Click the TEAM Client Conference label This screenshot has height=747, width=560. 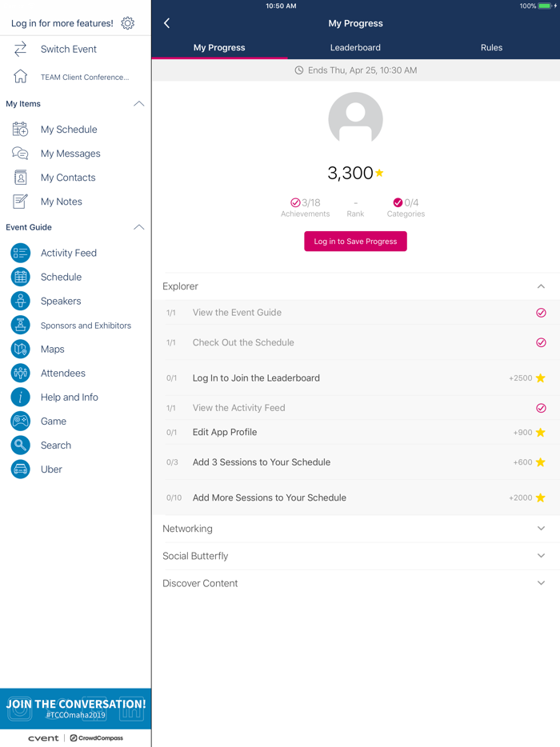(84, 77)
